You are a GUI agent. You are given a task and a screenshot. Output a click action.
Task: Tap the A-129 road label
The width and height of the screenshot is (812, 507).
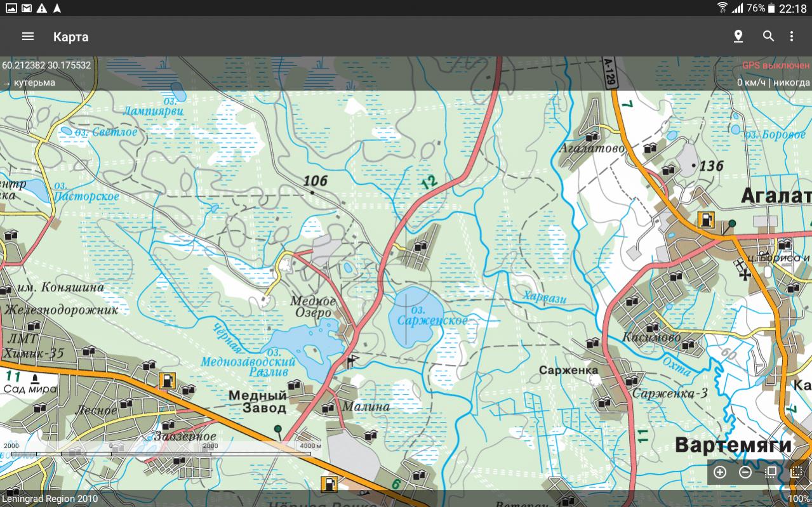click(610, 71)
